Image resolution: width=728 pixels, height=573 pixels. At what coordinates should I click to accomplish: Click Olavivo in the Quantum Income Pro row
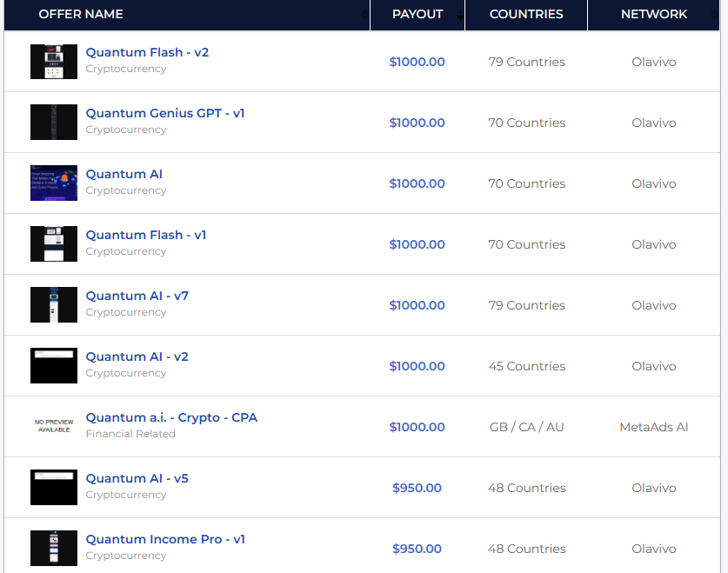click(654, 549)
